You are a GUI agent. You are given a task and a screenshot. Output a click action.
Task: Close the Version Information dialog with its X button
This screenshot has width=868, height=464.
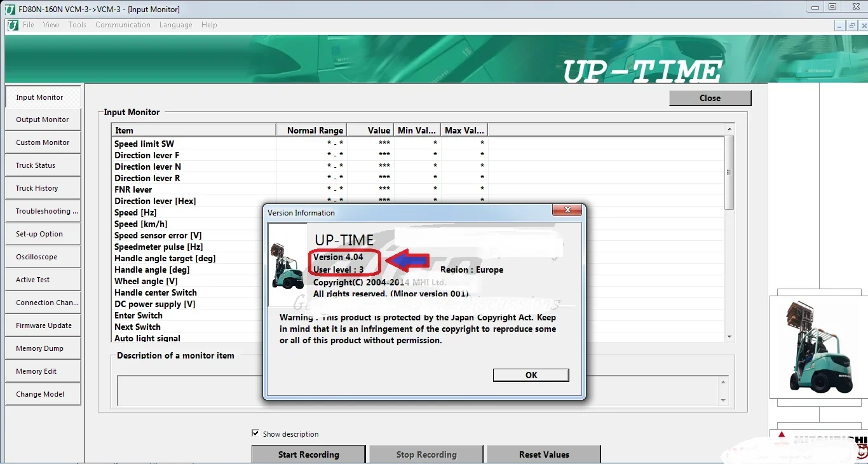[x=567, y=210]
